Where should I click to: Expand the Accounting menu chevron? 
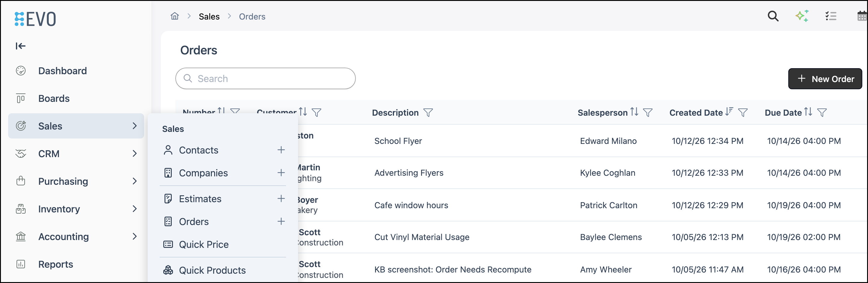134,236
